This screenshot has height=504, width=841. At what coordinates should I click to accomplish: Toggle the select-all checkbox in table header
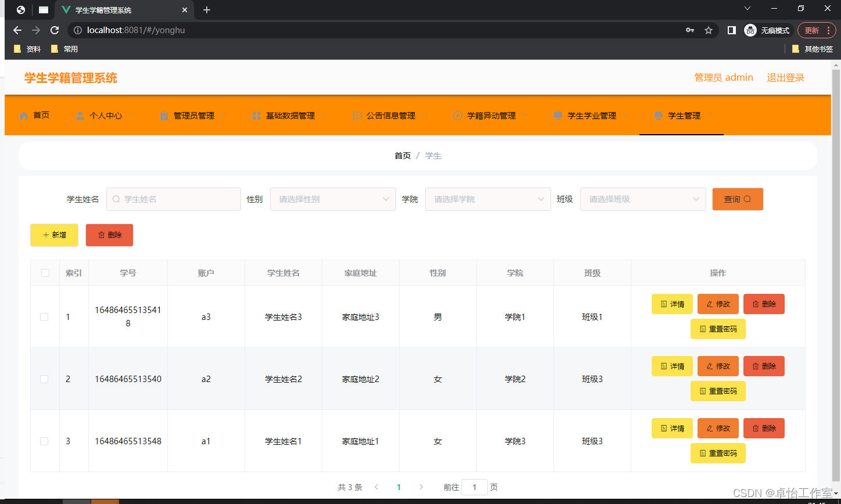45,273
